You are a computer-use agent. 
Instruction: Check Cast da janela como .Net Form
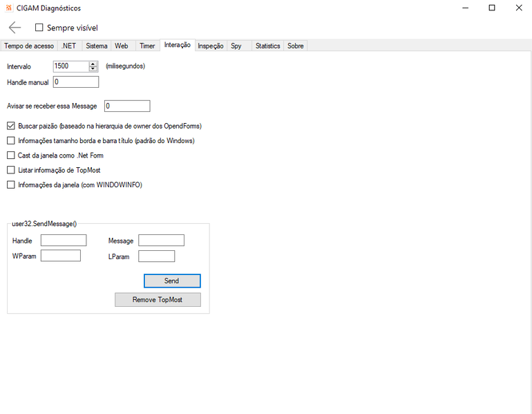pyautogui.click(x=11, y=156)
